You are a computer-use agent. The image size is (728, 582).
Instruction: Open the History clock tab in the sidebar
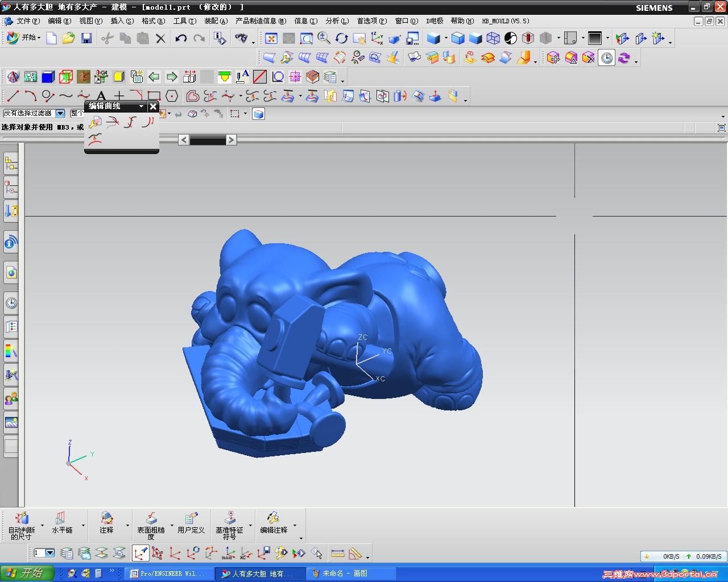[11, 303]
